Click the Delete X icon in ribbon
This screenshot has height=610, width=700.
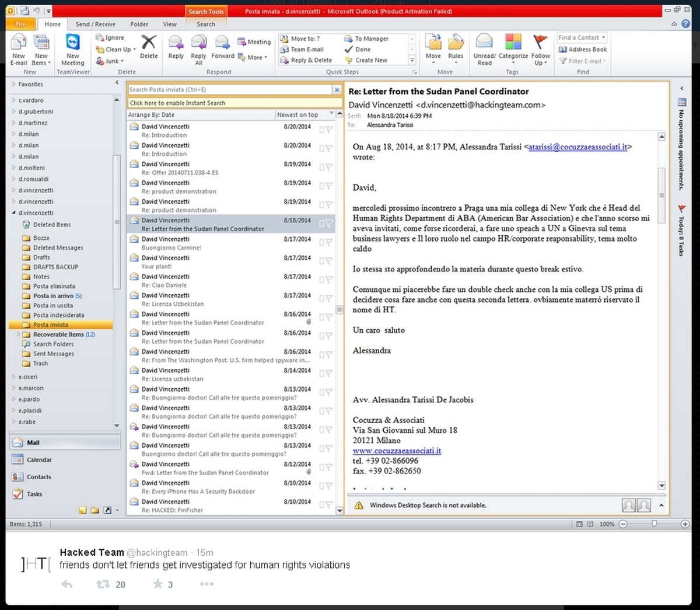tap(149, 43)
